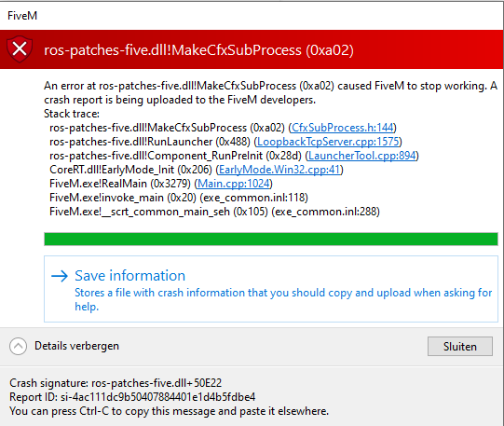Click the exe_common.inl:118 stack line
This screenshot has height=426, width=504.
coord(179,198)
